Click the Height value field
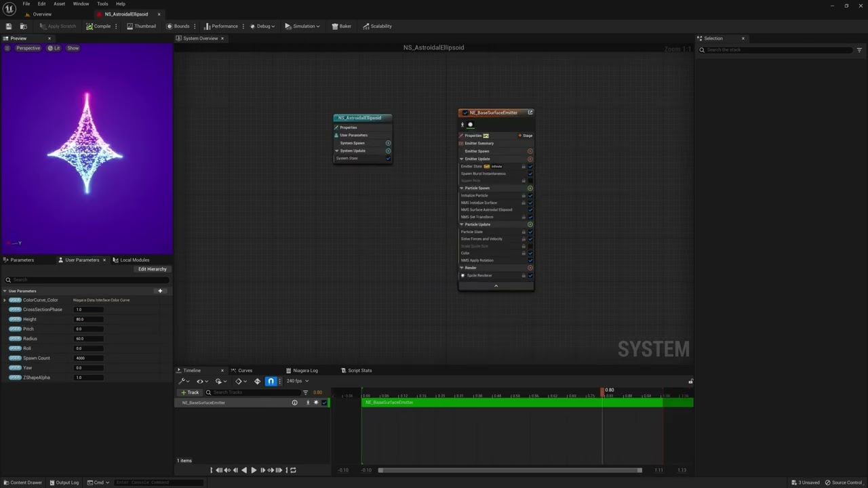868x488 pixels. (x=89, y=319)
